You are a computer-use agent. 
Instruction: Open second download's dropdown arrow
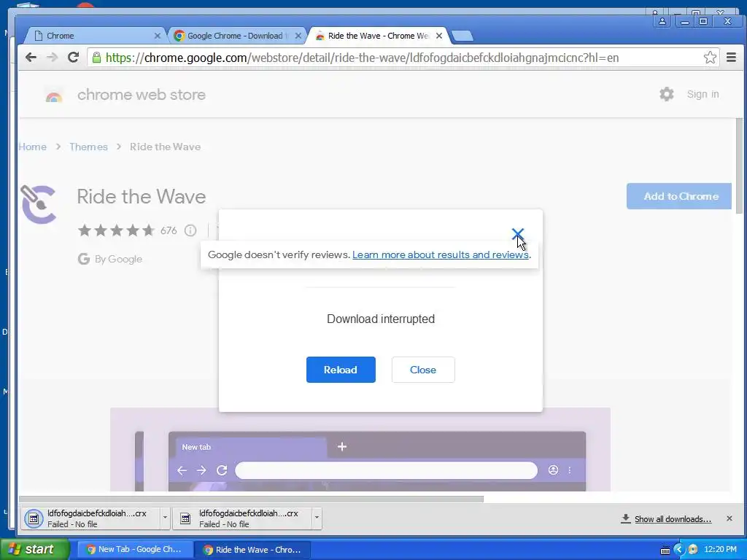tap(317, 518)
